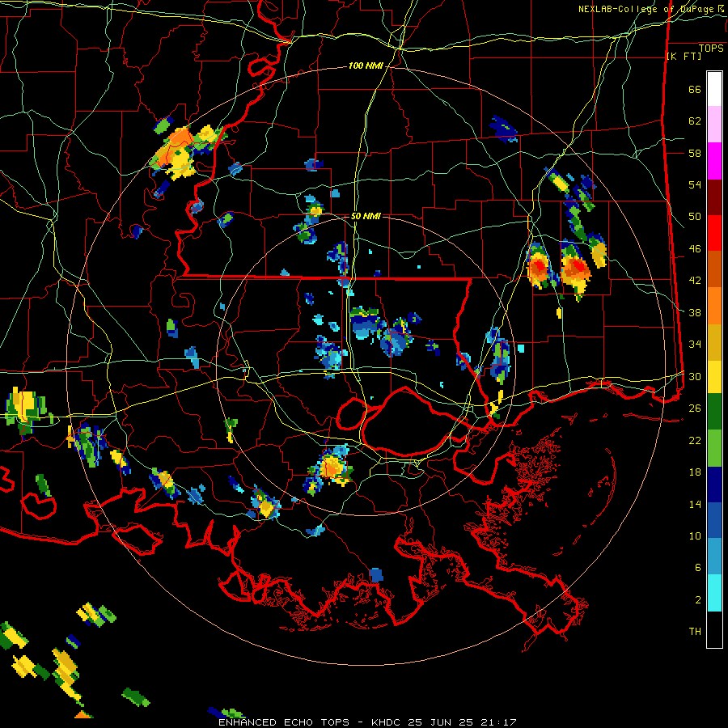Click the ENHANCED ECHO TOPS caption at bottom
The image size is (728, 728).
tap(367, 722)
